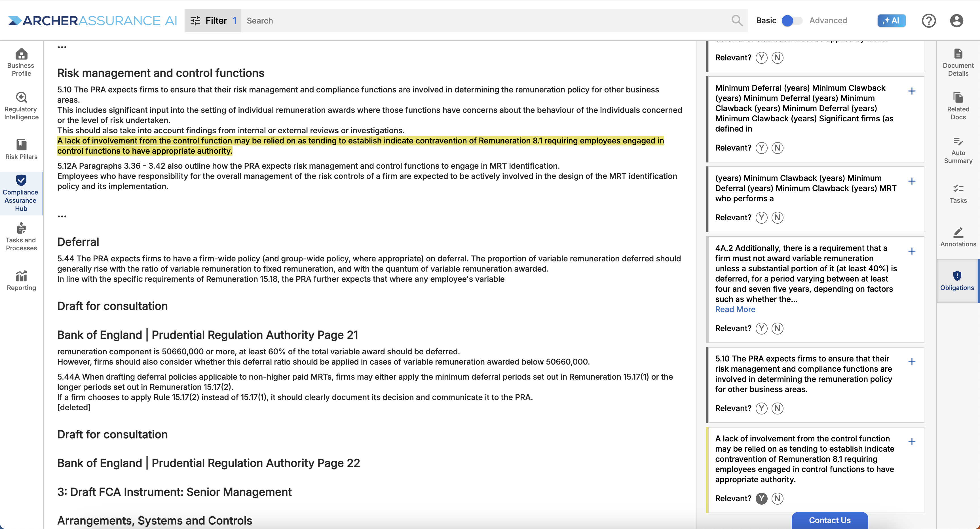
Task: Click heading Bank of England Page 22
Action: pos(208,463)
